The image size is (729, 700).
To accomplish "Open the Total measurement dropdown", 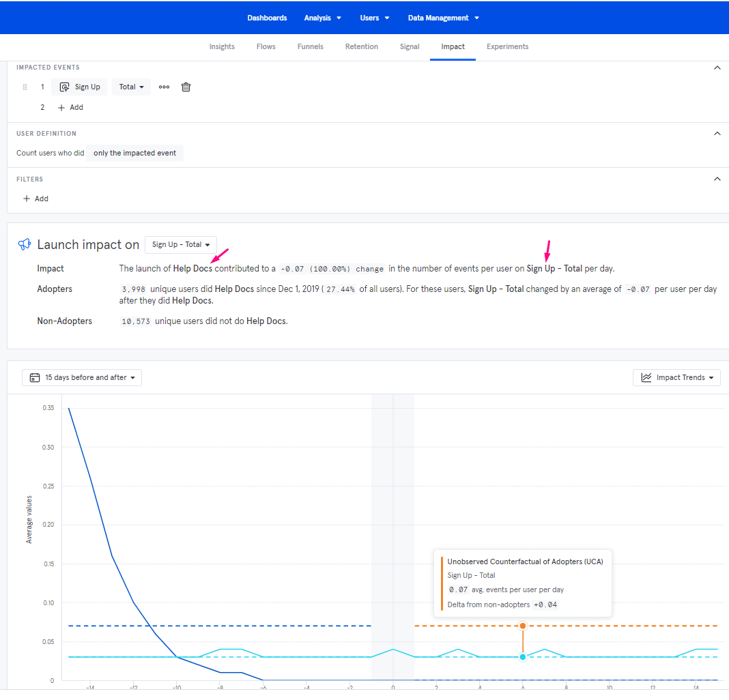I will (132, 87).
